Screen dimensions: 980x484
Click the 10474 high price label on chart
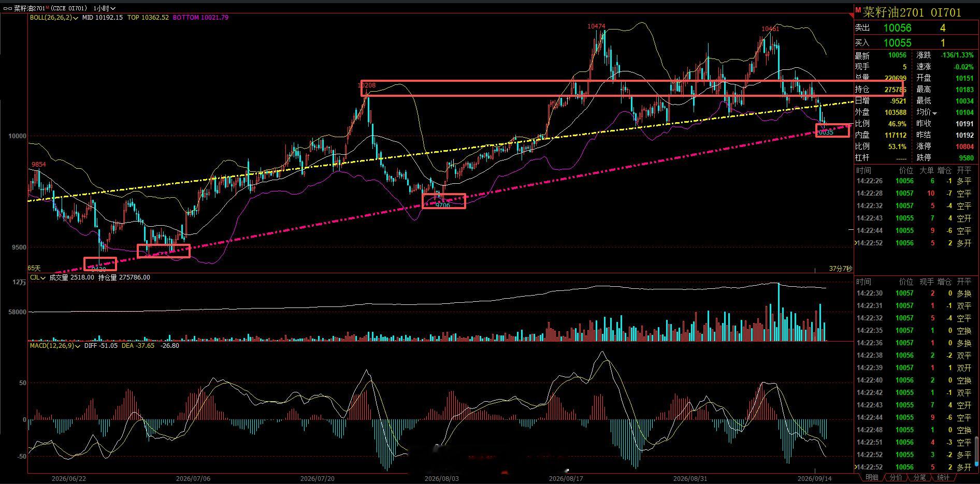pos(596,26)
